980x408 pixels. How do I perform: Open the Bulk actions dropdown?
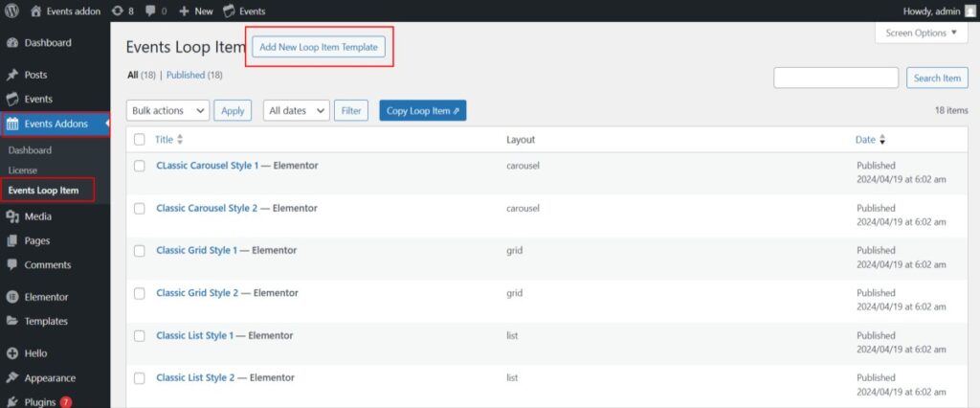click(167, 111)
